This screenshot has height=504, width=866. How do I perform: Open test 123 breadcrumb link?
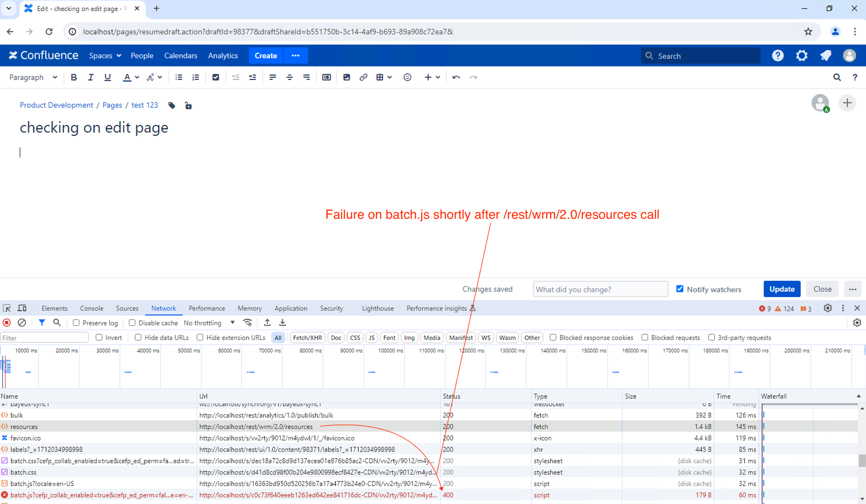pos(145,105)
